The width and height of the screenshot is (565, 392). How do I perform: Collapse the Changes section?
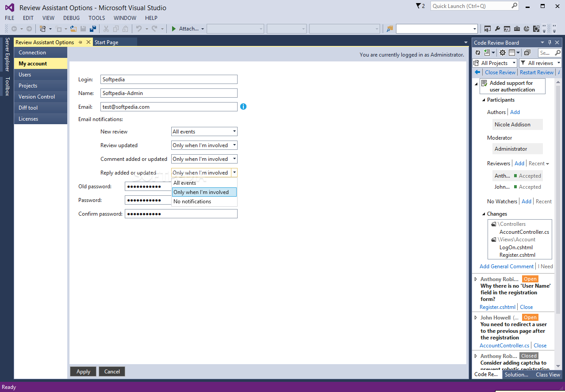pos(484,214)
